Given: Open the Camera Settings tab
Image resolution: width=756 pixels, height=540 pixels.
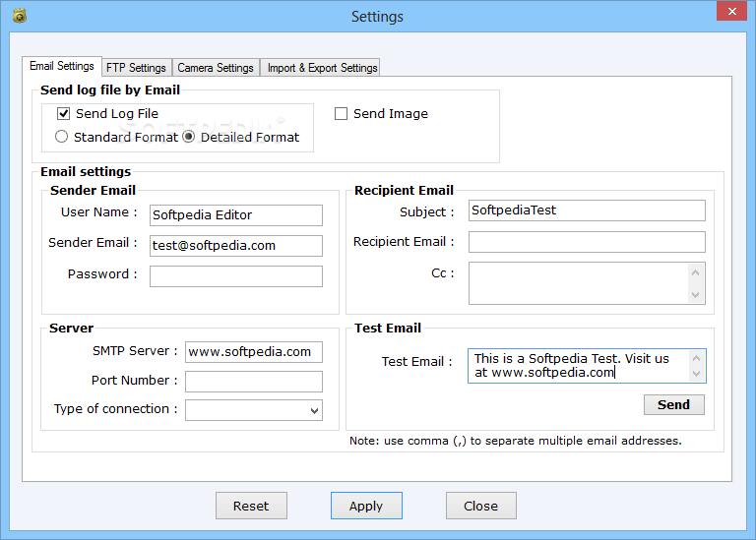Looking at the screenshot, I should click(216, 68).
